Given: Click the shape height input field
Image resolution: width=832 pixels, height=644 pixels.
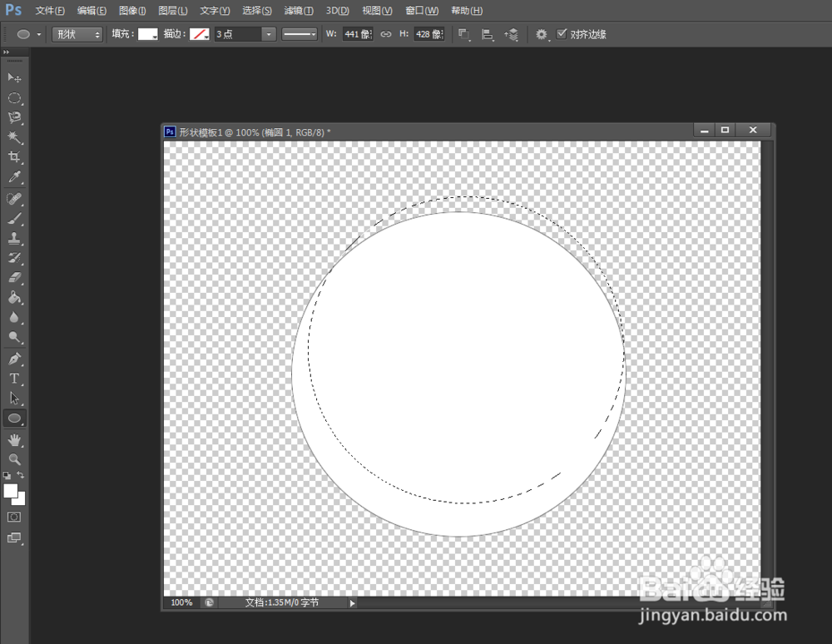Looking at the screenshot, I should point(428,34).
